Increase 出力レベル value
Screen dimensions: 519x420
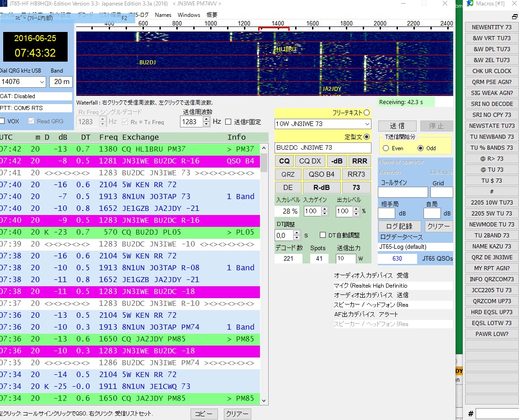coord(356,209)
